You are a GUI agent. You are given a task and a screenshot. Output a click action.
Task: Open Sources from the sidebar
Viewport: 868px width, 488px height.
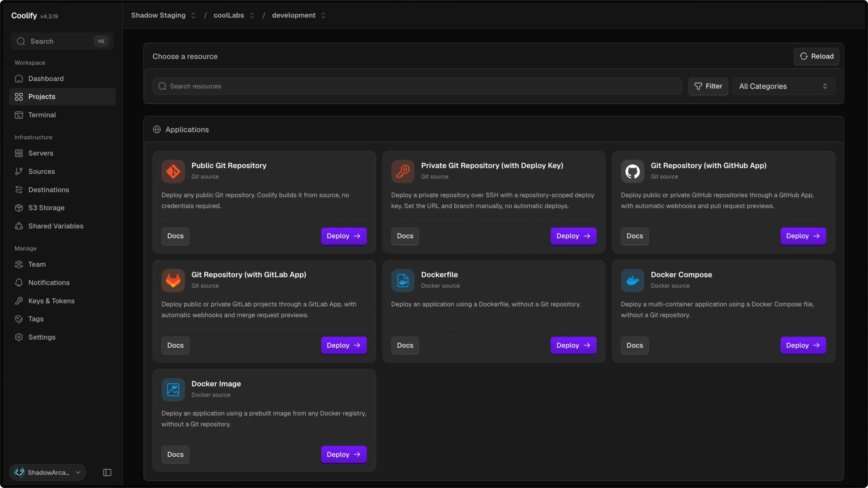63,171
